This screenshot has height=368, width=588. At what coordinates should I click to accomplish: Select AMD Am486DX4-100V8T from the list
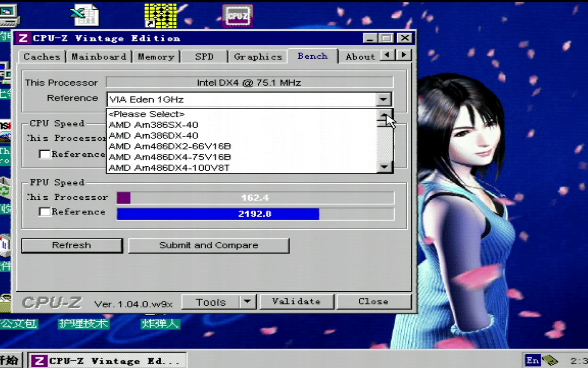pyautogui.click(x=169, y=168)
